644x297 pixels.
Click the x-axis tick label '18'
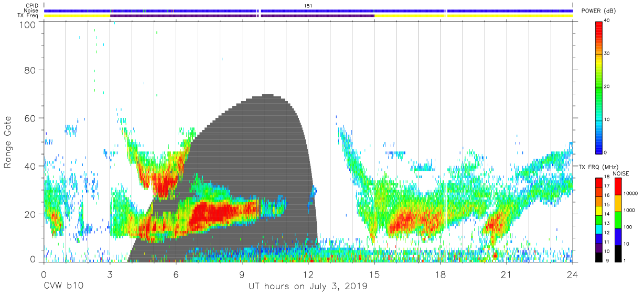441,274
